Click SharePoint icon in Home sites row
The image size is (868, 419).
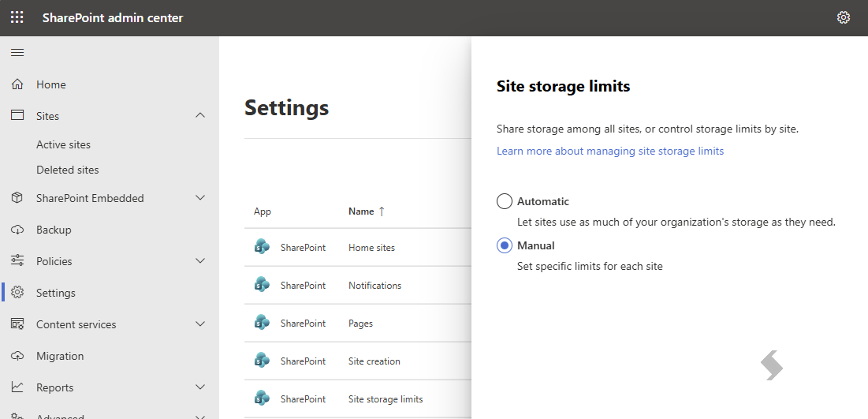pos(261,247)
